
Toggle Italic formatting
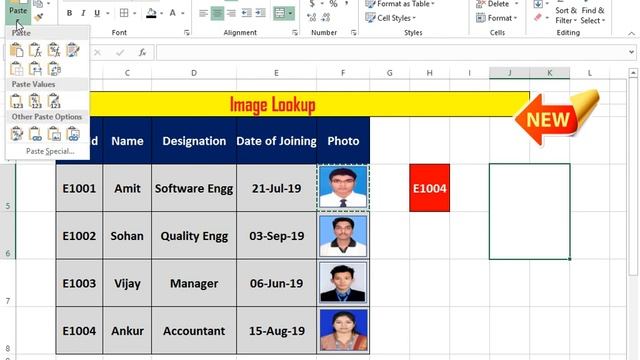click(83, 13)
